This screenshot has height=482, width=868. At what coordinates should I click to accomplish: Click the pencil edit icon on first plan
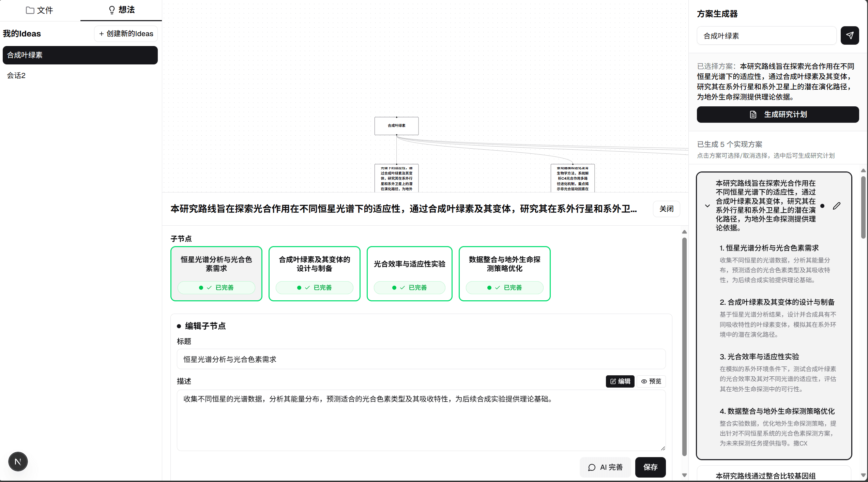[837, 206]
